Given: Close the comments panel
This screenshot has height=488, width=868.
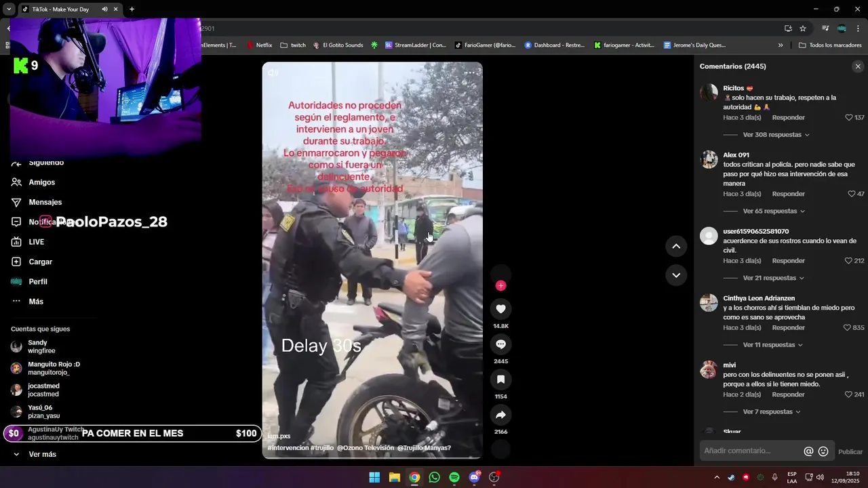Looking at the screenshot, I should (858, 66).
